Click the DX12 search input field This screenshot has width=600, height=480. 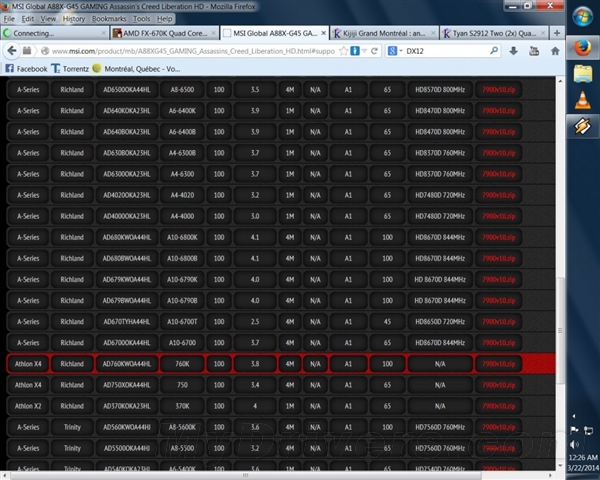[446, 51]
